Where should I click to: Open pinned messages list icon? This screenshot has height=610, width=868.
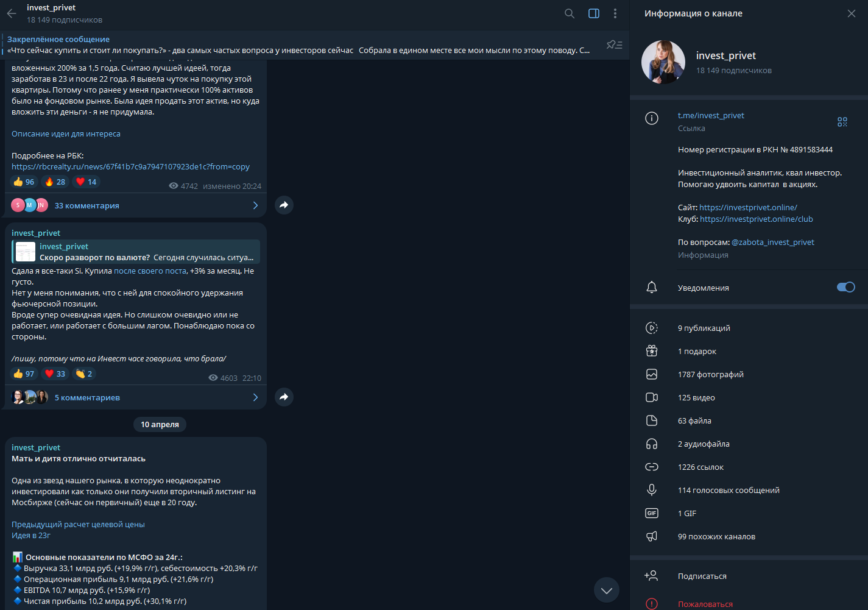pyautogui.click(x=614, y=44)
